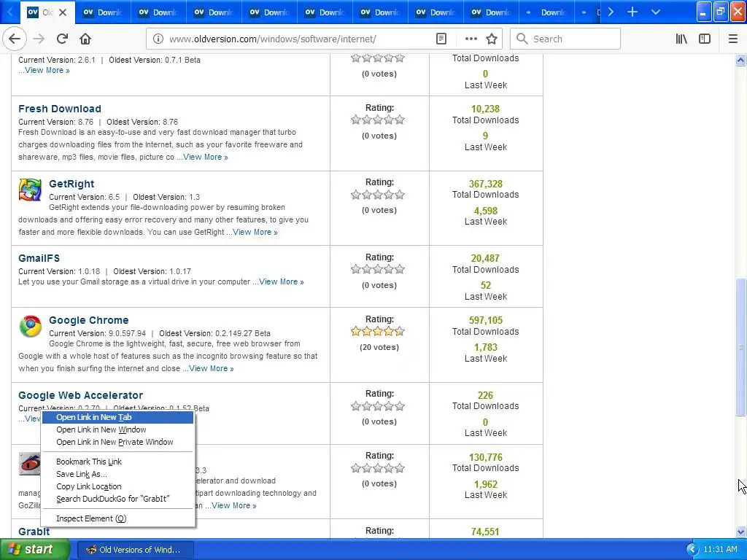Image resolution: width=747 pixels, height=560 pixels.
Task: List all tabs dropdown arrow
Action: (656, 12)
